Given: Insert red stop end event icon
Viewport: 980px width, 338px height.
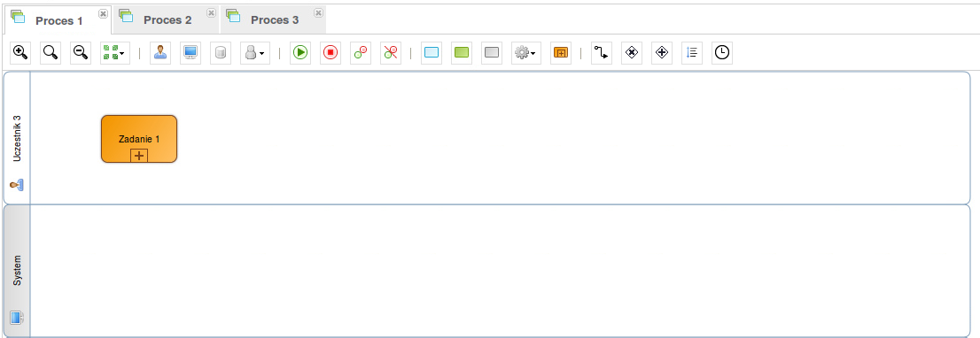Looking at the screenshot, I should point(330,53).
